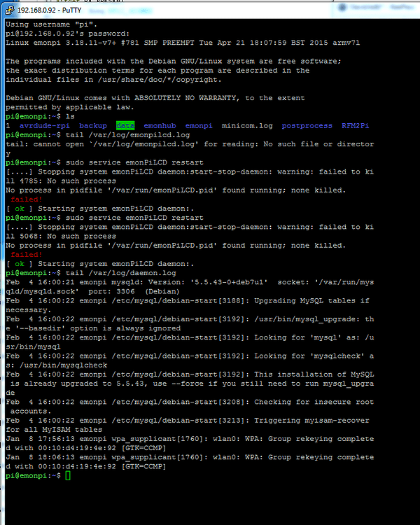Click the first red "failed!" message

(x=27, y=199)
